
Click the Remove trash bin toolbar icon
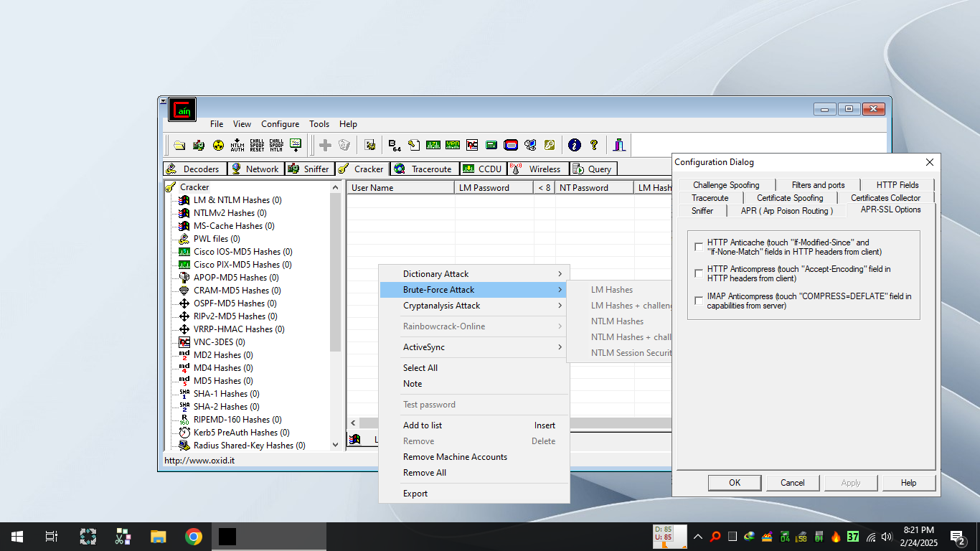point(344,145)
